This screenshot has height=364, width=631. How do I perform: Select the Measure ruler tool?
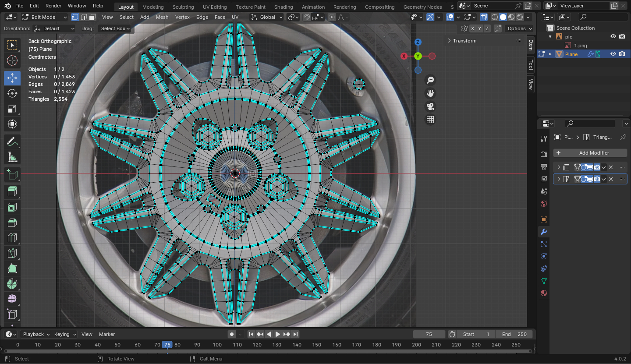click(12, 157)
